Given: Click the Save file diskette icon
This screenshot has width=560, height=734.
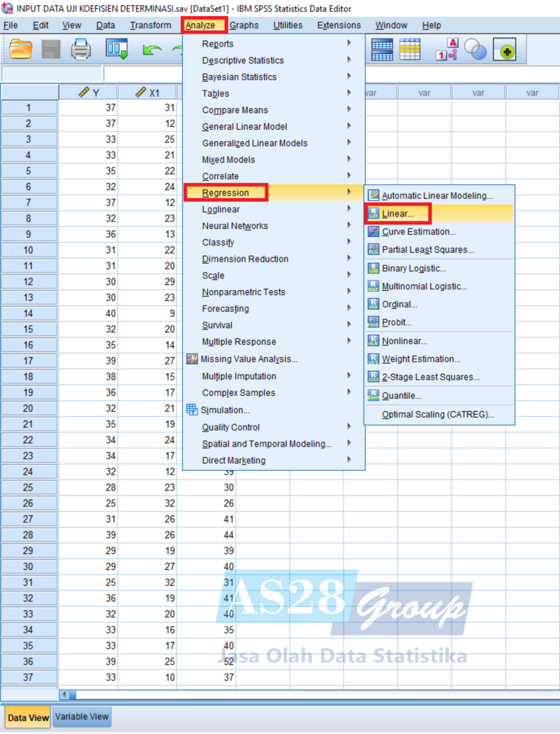Looking at the screenshot, I should 51,49.
